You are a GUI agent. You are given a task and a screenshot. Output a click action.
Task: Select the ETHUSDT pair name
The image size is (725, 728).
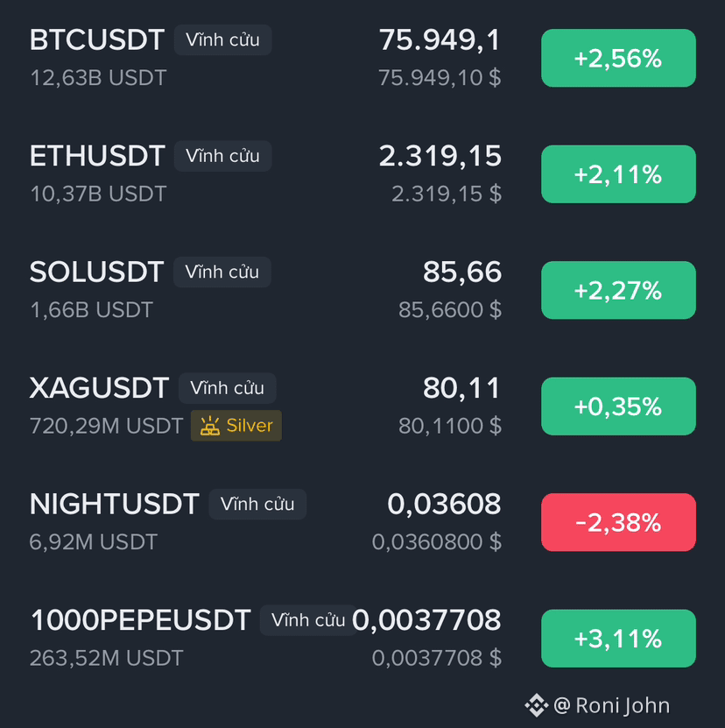click(x=97, y=156)
